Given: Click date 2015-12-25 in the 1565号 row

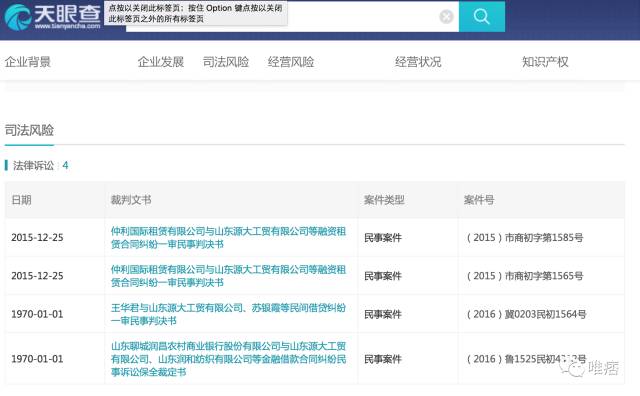Looking at the screenshot, I should tap(37, 276).
